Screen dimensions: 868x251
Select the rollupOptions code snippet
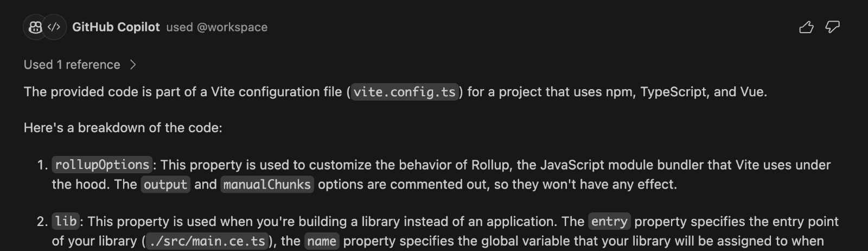102,165
